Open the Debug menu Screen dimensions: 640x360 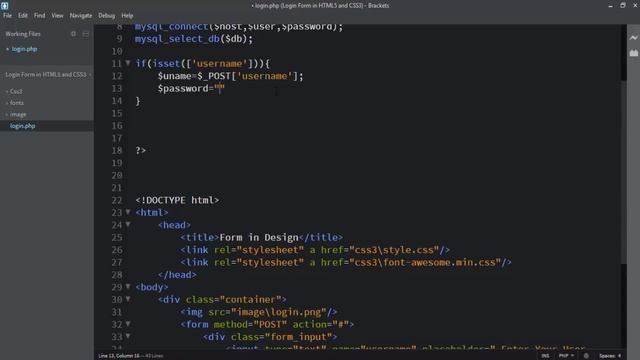coord(107,16)
